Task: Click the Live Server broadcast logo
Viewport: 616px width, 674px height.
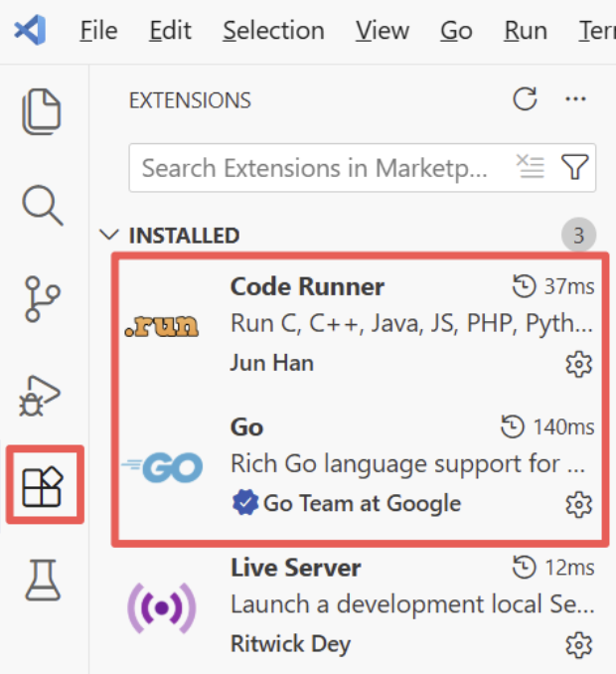Action: click(x=162, y=607)
